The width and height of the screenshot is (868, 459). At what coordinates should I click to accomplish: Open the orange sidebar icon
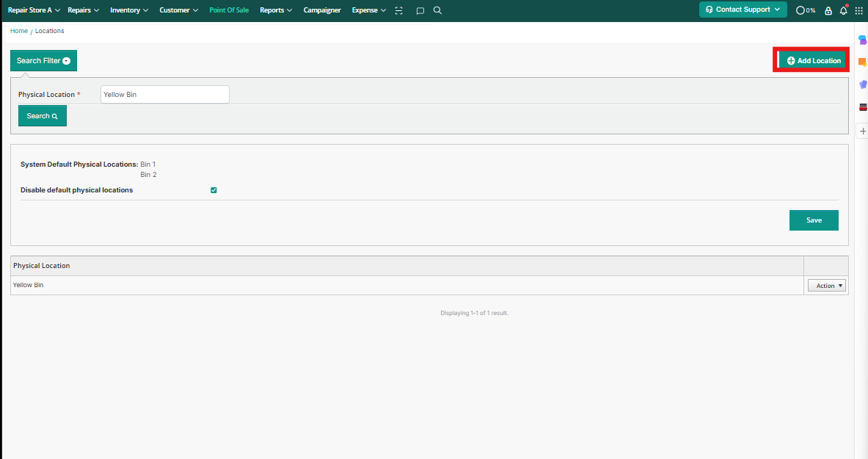click(862, 62)
